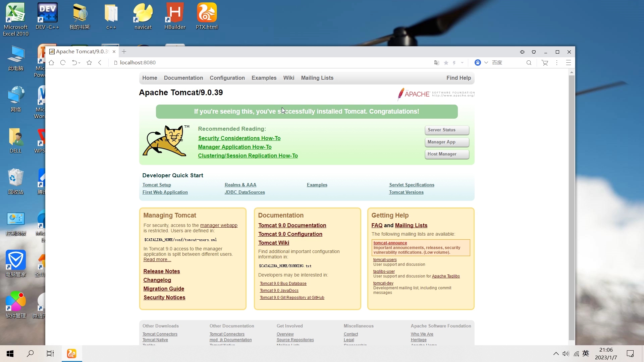Select the PTX.html desktop icon

click(207, 16)
